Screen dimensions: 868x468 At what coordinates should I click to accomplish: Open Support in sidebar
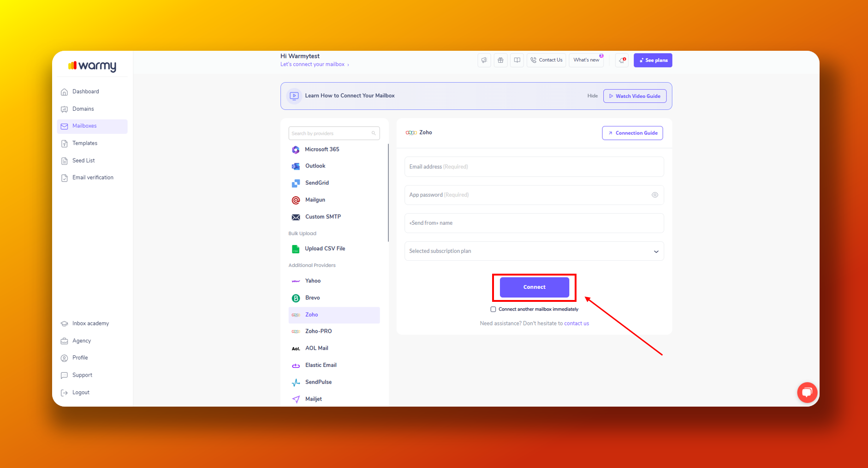tap(92, 375)
